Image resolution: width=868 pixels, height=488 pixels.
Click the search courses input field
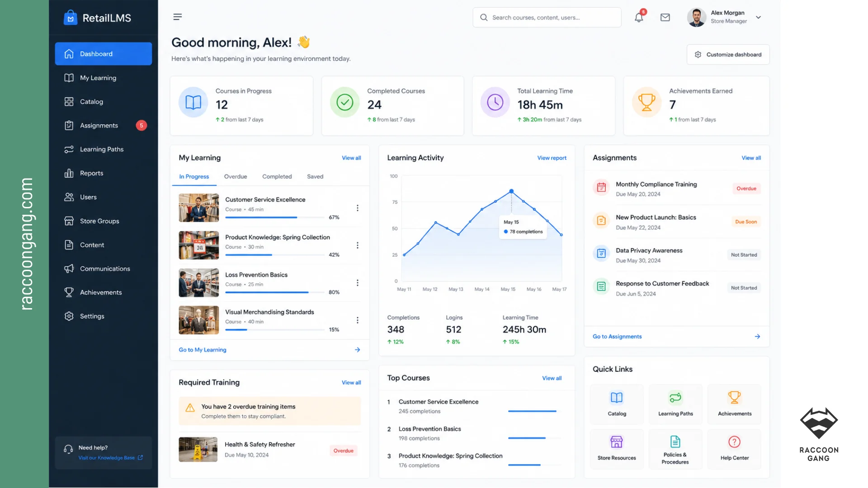pos(547,17)
